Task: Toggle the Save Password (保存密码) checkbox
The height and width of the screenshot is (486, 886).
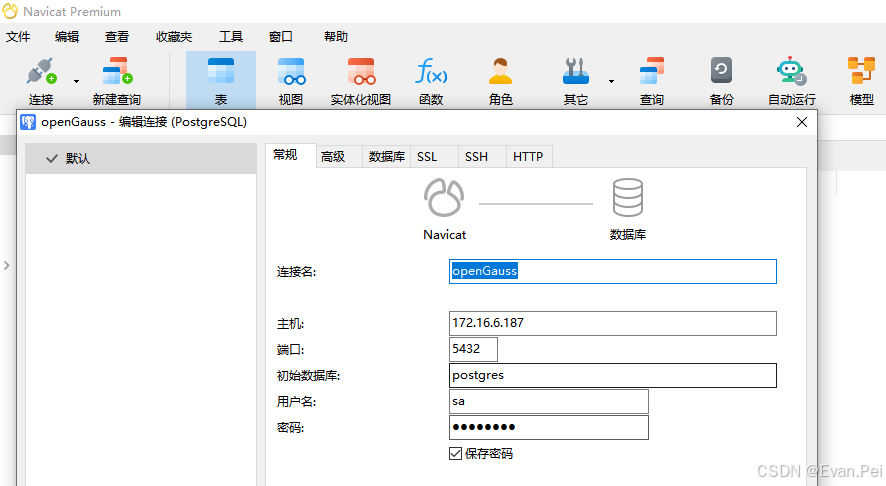Action: click(x=455, y=453)
